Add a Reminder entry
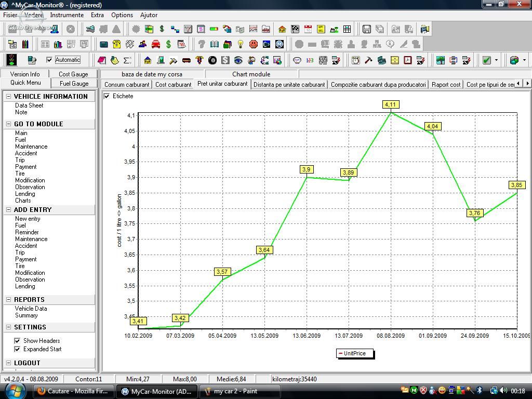532x399 pixels. [x=27, y=232]
